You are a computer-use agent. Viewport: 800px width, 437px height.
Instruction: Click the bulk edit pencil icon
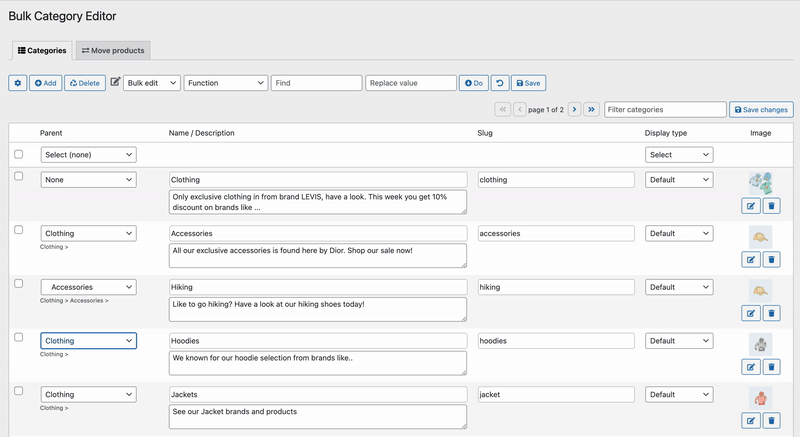pos(115,82)
